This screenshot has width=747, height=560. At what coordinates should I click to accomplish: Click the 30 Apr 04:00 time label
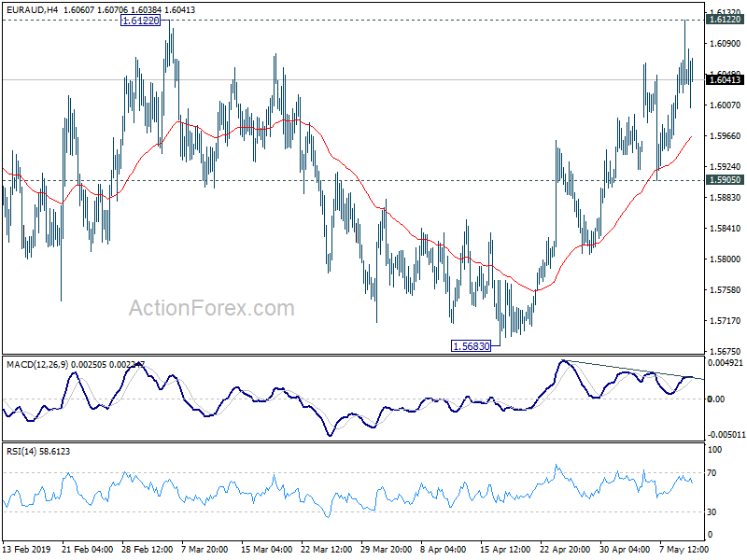625,549
